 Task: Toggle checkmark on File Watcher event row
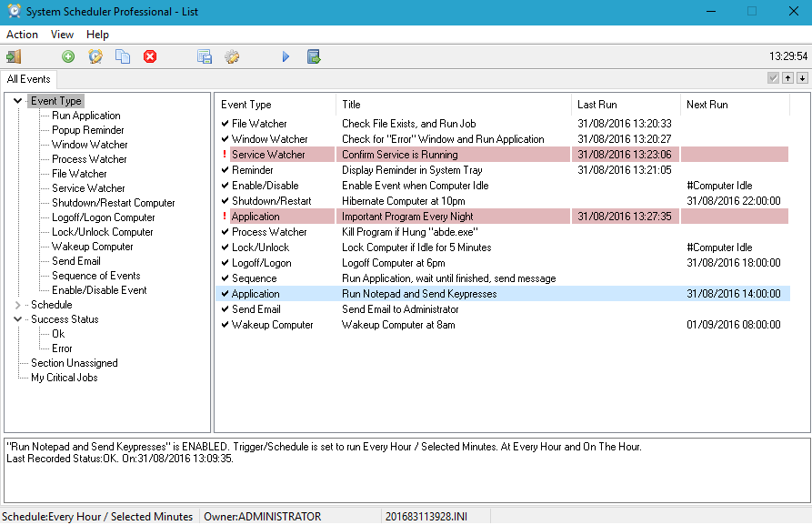coord(225,124)
